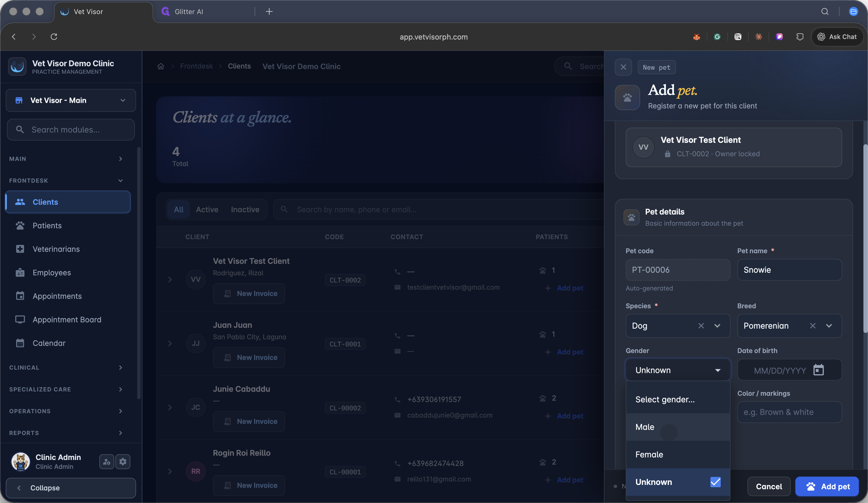Open Clinic Admin settings gear
The width and height of the screenshot is (868, 503).
point(123,461)
